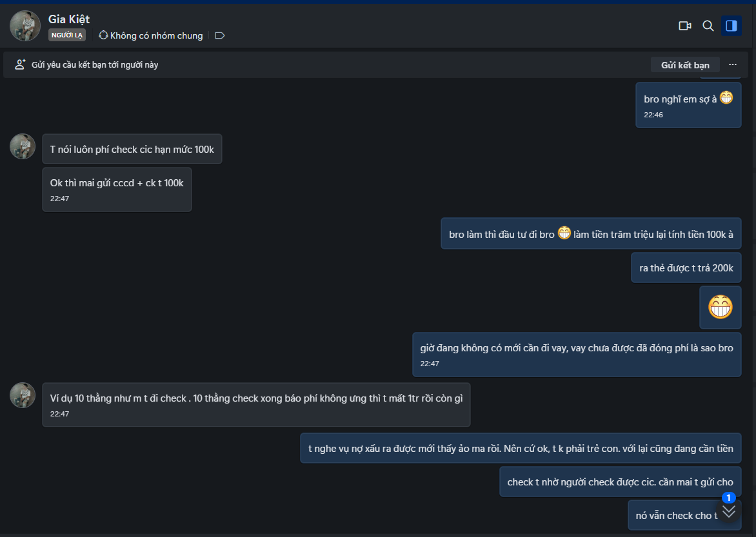Click the Gia Kiệt contact name
This screenshot has width=756, height=537.
(69, 19)
